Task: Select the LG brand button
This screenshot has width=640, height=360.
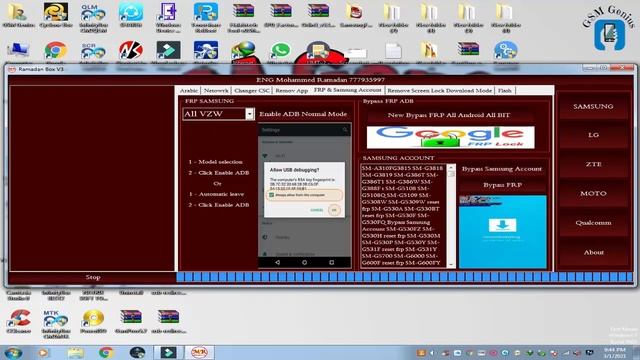Action: [x=593, y=135]
